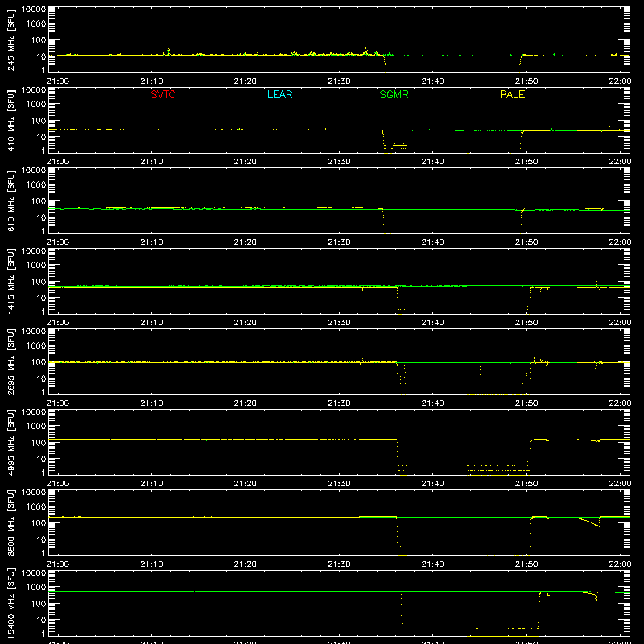Click the 100 y-axis value on 610 MHz plot
Screen dimensions: 644x644
(39, 201)
